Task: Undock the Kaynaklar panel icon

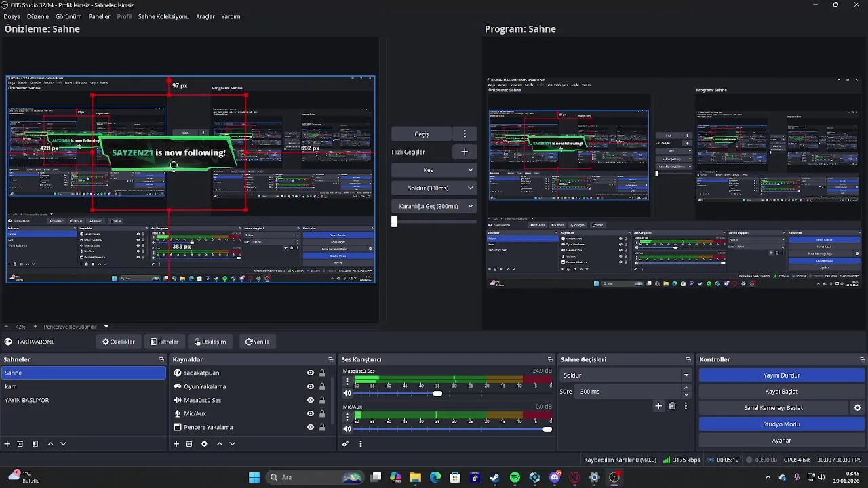Action: [331, 359]
